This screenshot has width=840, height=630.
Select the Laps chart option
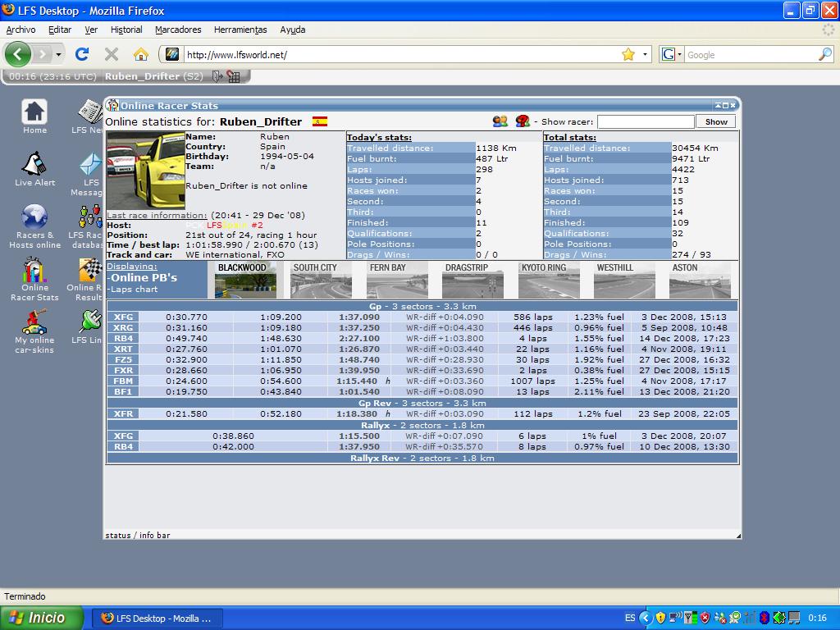132,290
